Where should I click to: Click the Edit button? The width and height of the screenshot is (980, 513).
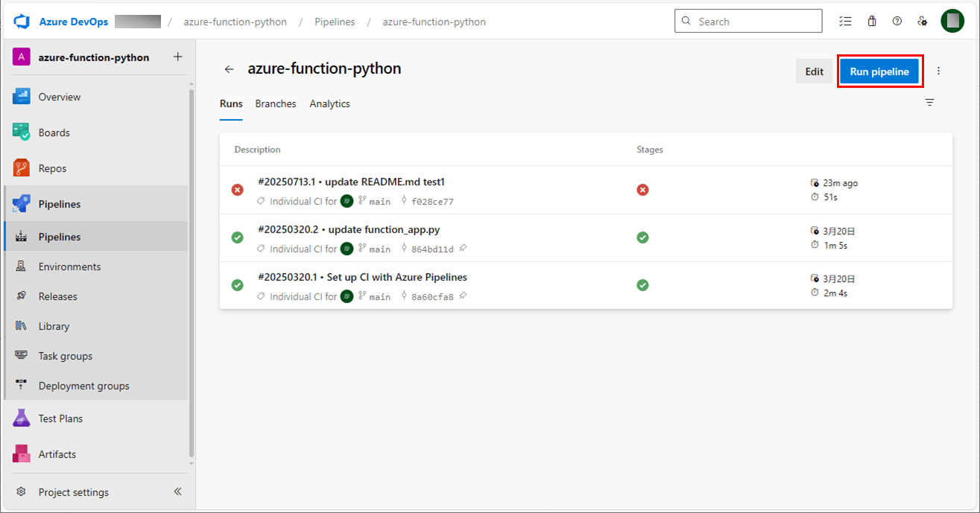pos(815,71)
